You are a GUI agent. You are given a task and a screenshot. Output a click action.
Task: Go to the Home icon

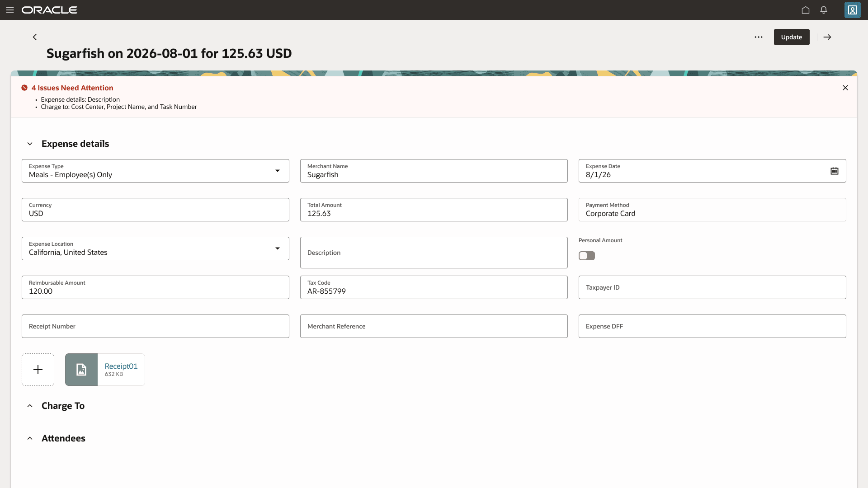(806, 10)
